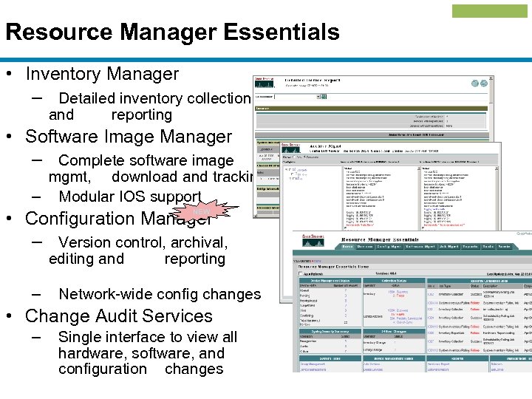Open the Job Mgmt tab
The width and height of the screenshot is (532, 399).
[449, 247]
